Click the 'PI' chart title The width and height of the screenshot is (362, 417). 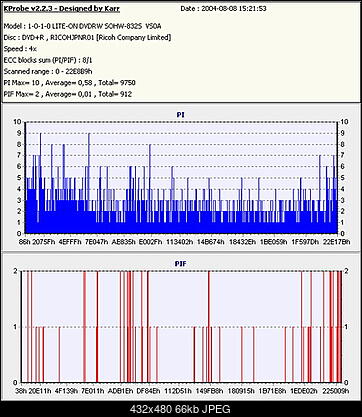point(181,115)
